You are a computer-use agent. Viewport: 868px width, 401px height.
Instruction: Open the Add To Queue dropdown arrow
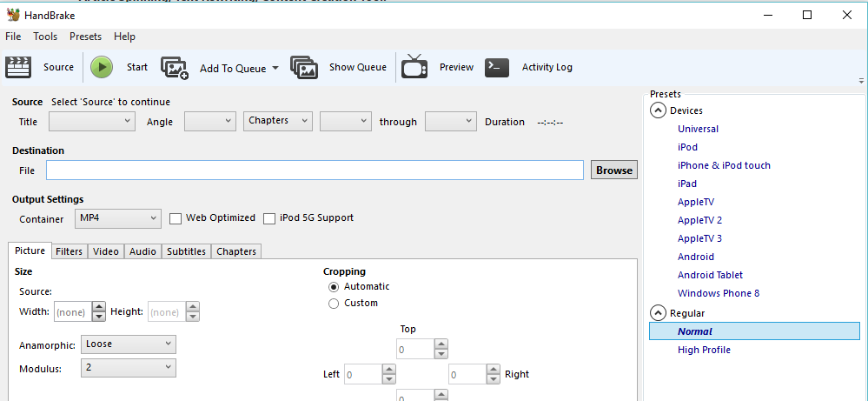(x=275, y=68)
